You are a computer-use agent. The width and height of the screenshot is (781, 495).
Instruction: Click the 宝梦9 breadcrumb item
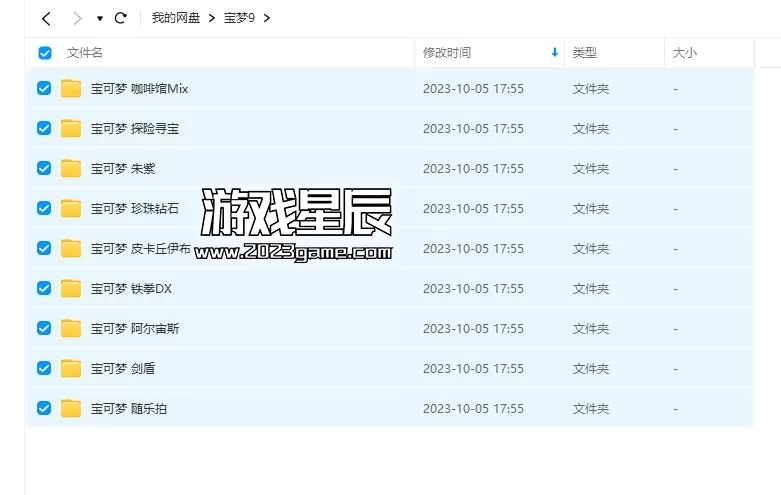tap(239, 18)
